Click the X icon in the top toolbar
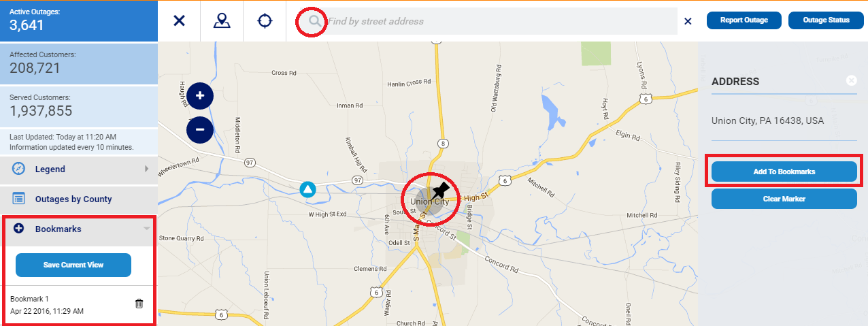Image resolution: width=868 pixels, height=326 pixels. point(179,20)
